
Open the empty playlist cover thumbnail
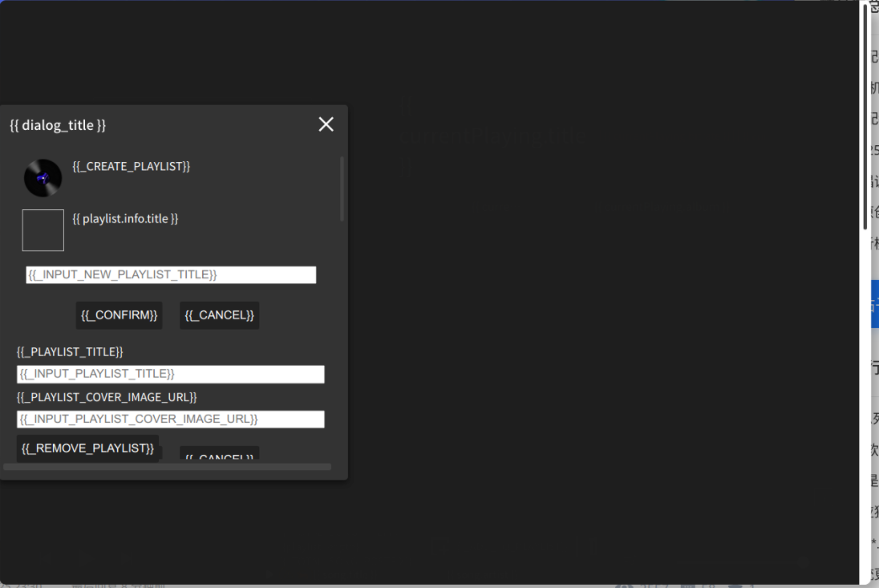pyautogui.click(x=43, y=230)
